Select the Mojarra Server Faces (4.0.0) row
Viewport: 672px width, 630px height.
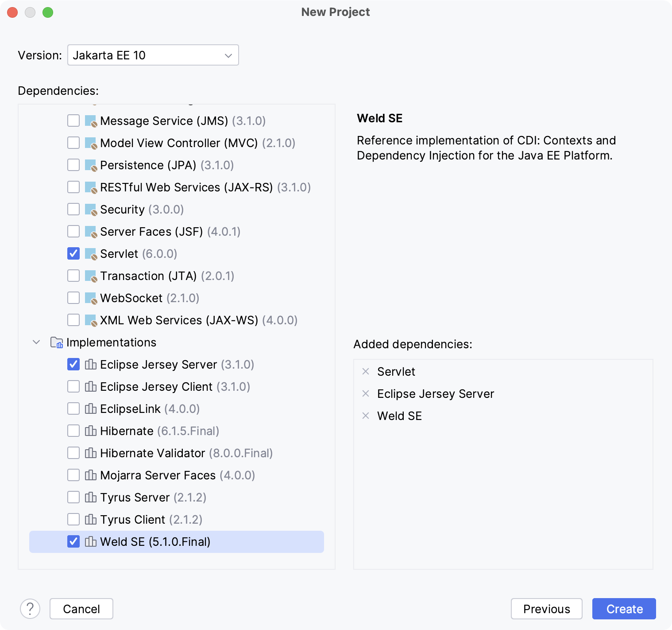(178, 475)
